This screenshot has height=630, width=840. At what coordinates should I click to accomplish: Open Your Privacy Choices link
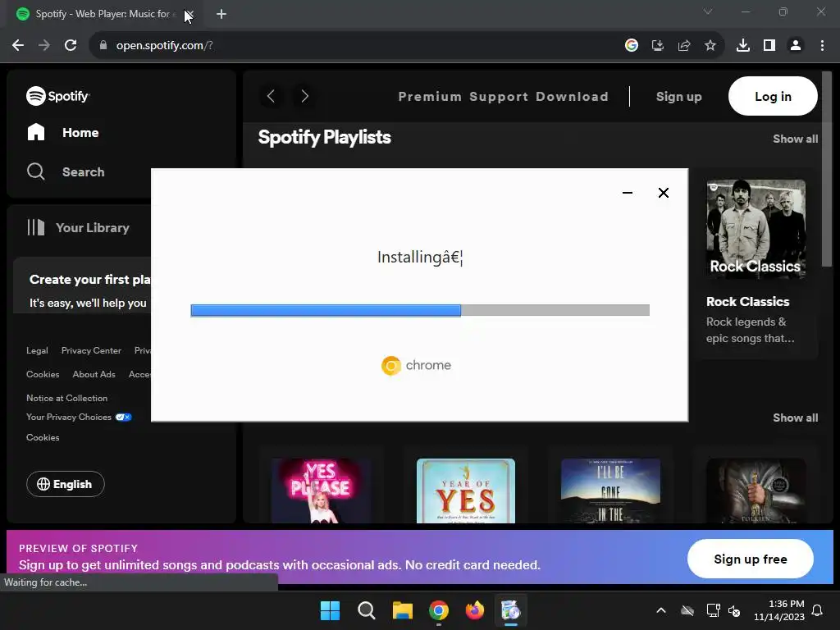click(x=69, y=417)
